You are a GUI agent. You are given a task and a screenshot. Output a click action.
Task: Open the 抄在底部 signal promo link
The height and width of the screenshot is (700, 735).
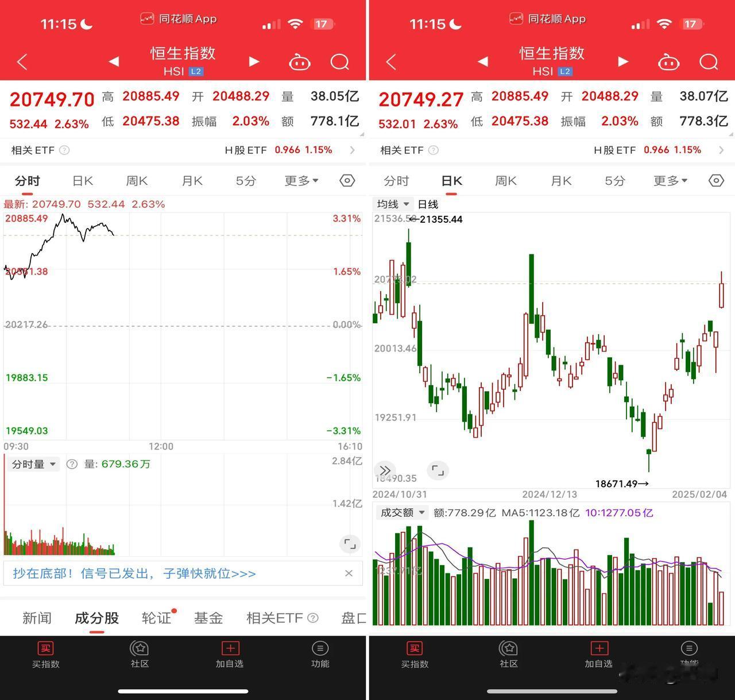click(134, 573)
